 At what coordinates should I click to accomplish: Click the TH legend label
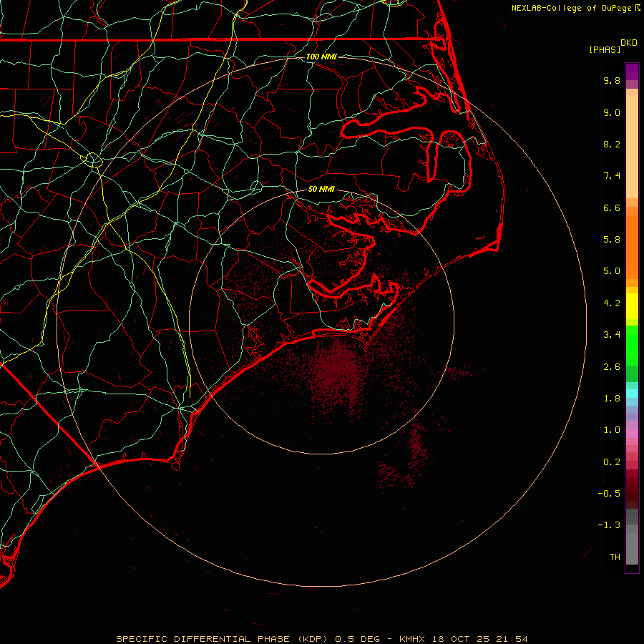[x=615, y=557]
